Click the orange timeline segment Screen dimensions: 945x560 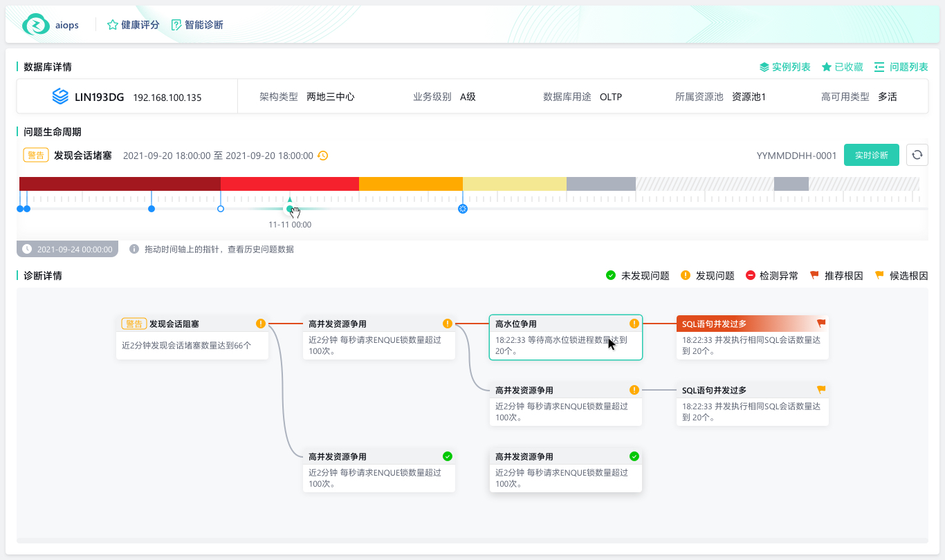[411, 184]
